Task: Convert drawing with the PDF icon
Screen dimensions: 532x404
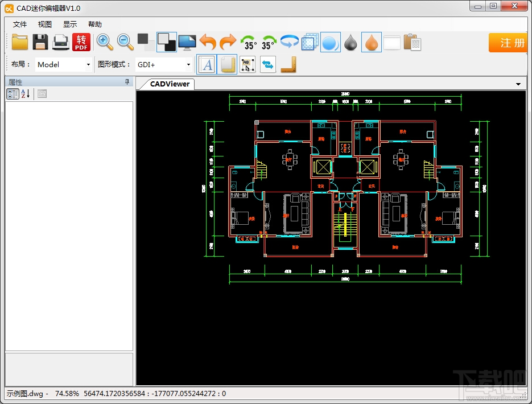Action: click(x=81, y=42)
